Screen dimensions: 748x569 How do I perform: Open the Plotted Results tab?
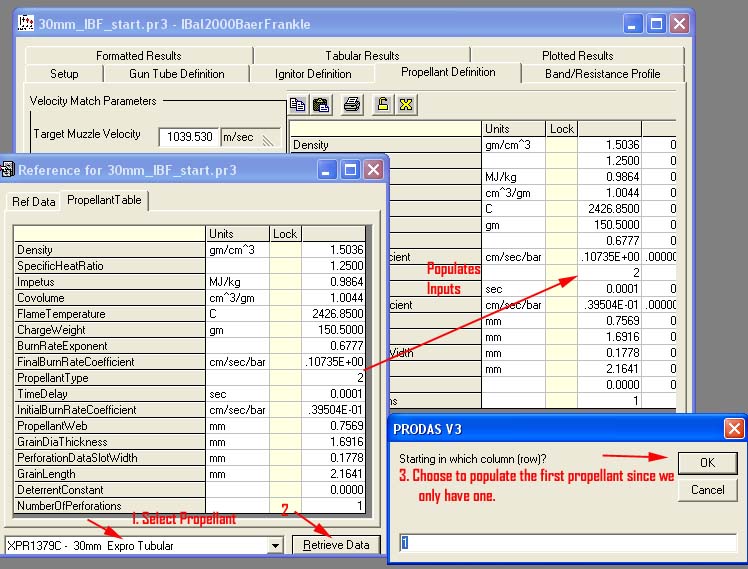pos(577,56)
